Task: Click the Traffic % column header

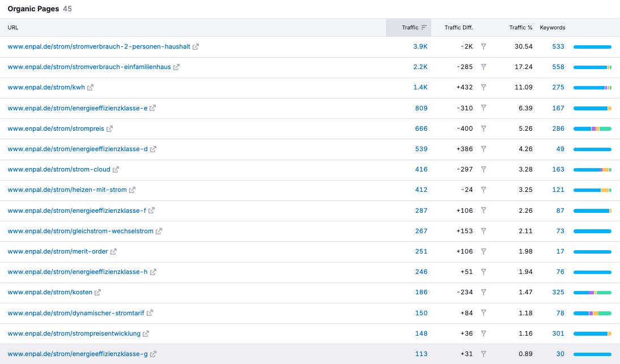Action: coord(521,28)
